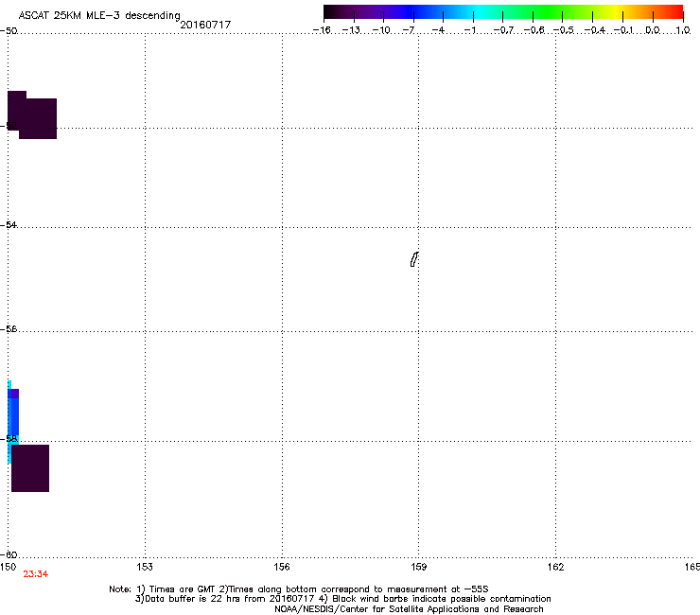Viewport: 700px width, 615px height.
Task: Click the title 'ASCAT 25KM MLE-3 descending'
Action: 99,15
